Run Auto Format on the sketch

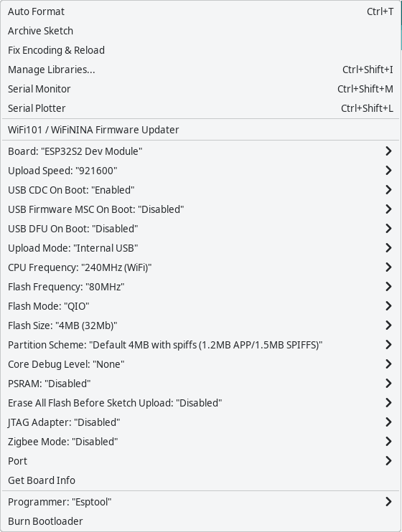pyautogui.click(x=201, y=11)
